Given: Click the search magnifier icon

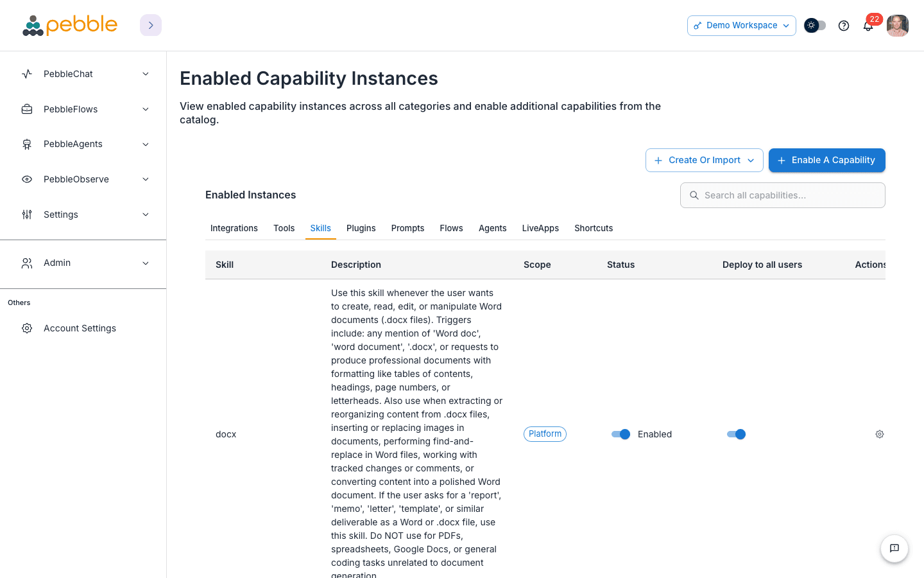Looking at the screenshot, I should (694, 195).
